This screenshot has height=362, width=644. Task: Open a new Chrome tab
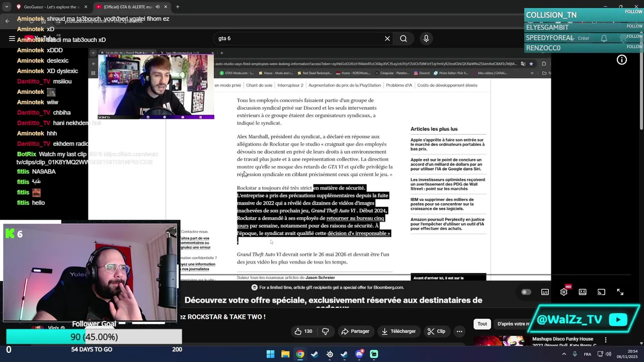178,7
